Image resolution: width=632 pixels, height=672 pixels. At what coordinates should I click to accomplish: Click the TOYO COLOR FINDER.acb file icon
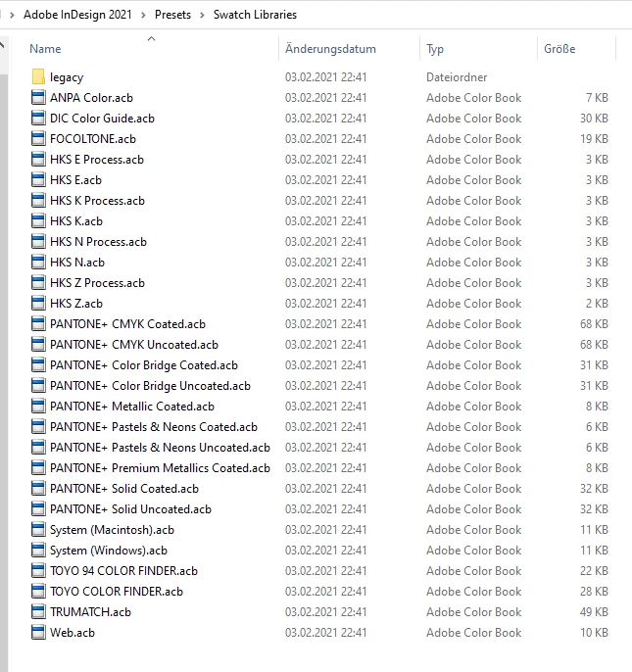coord(38,592)
